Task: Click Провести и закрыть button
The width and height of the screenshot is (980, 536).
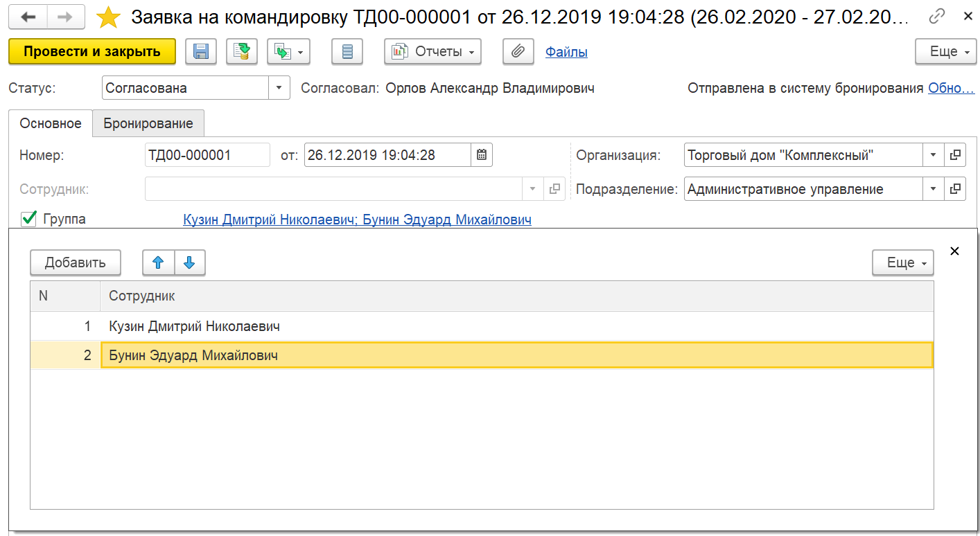Action: pyautogui.click(x=92, y=51)
